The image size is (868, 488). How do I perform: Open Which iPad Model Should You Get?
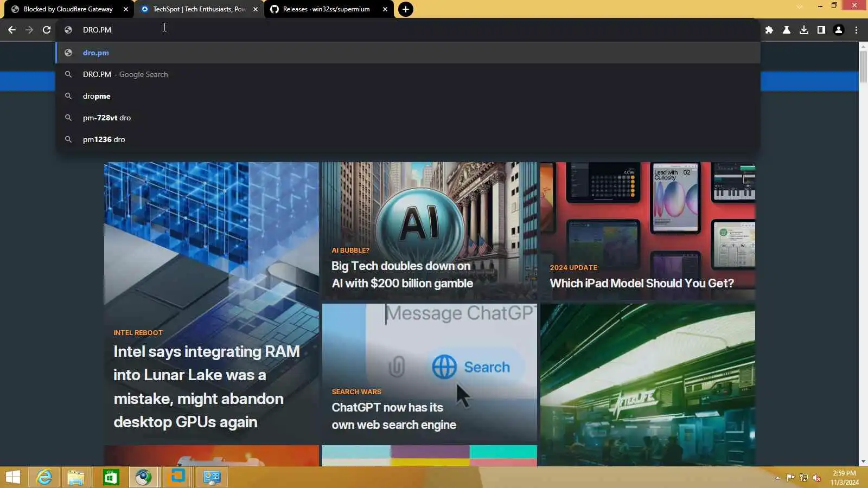pos(642,283)
